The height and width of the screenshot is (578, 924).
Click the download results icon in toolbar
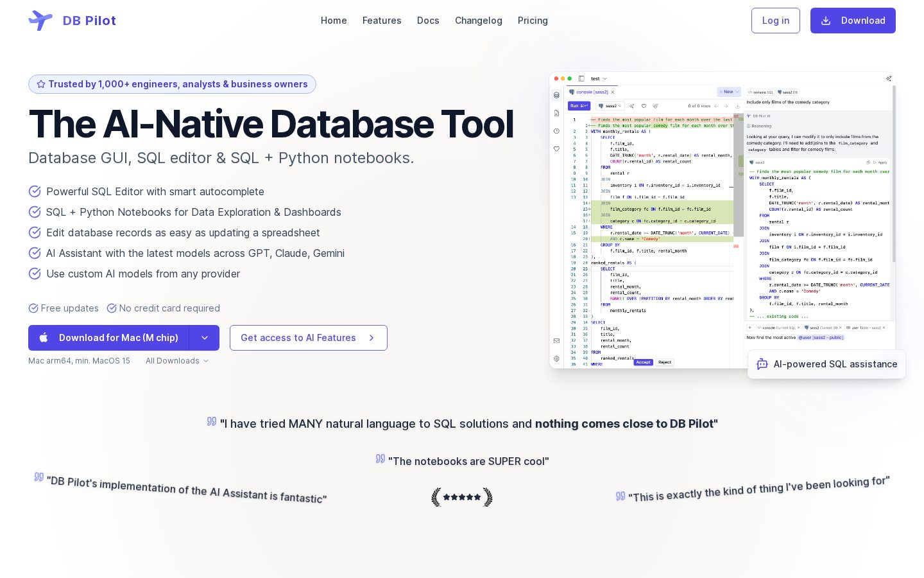pyautogui.click(x=737, y=106)
